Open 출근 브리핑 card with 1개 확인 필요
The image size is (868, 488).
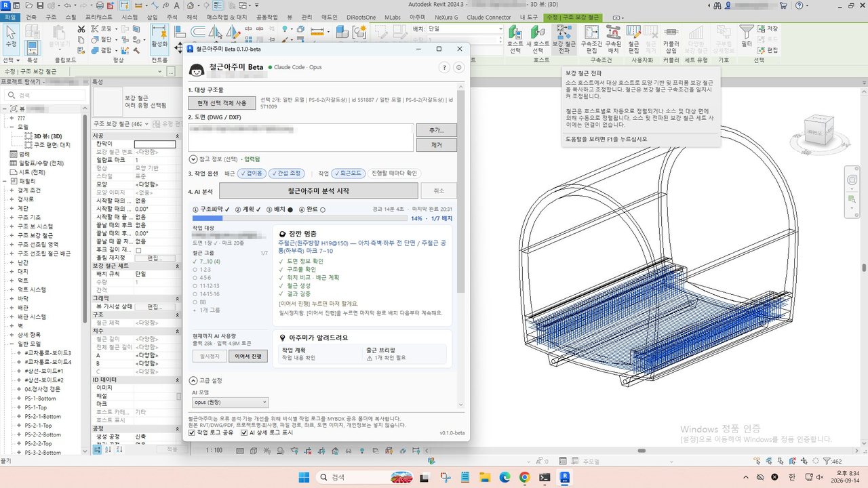(x=405, y=353)
